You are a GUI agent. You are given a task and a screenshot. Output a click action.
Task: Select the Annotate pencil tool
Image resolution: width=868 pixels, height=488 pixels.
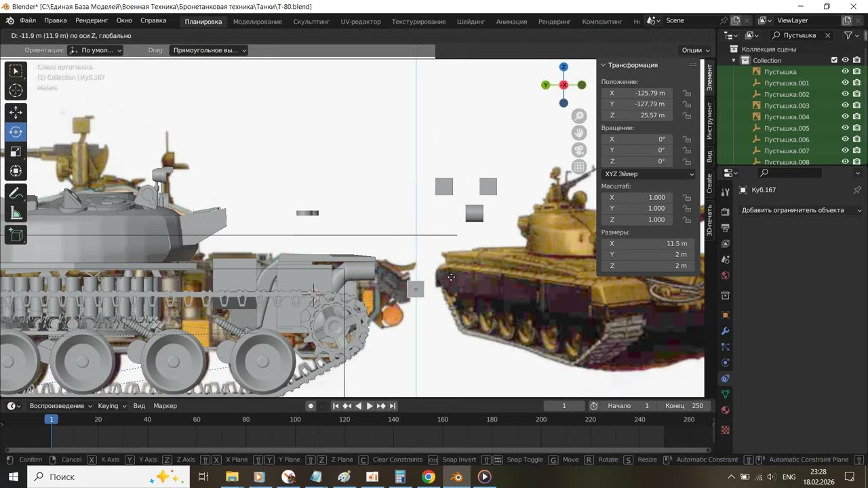16,193
